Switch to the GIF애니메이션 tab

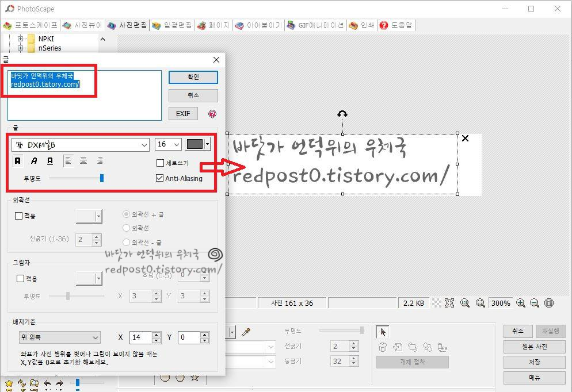pos(315,25)
